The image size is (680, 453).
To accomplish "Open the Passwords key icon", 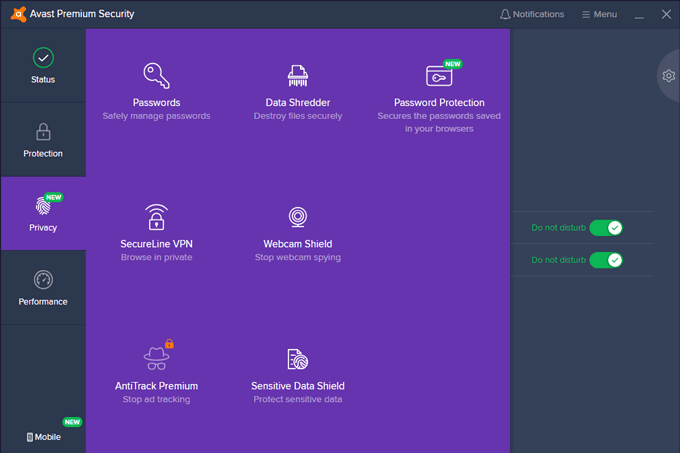I will (156, 76).
